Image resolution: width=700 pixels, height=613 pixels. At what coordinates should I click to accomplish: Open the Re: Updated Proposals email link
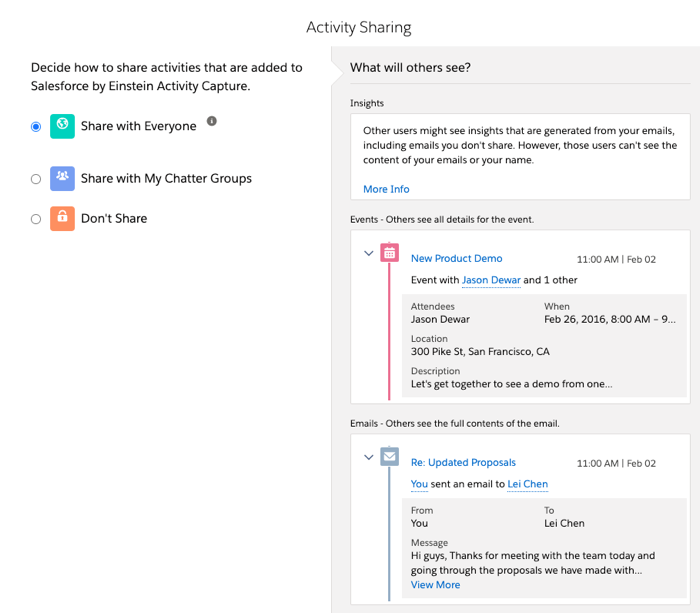[463, 462]
